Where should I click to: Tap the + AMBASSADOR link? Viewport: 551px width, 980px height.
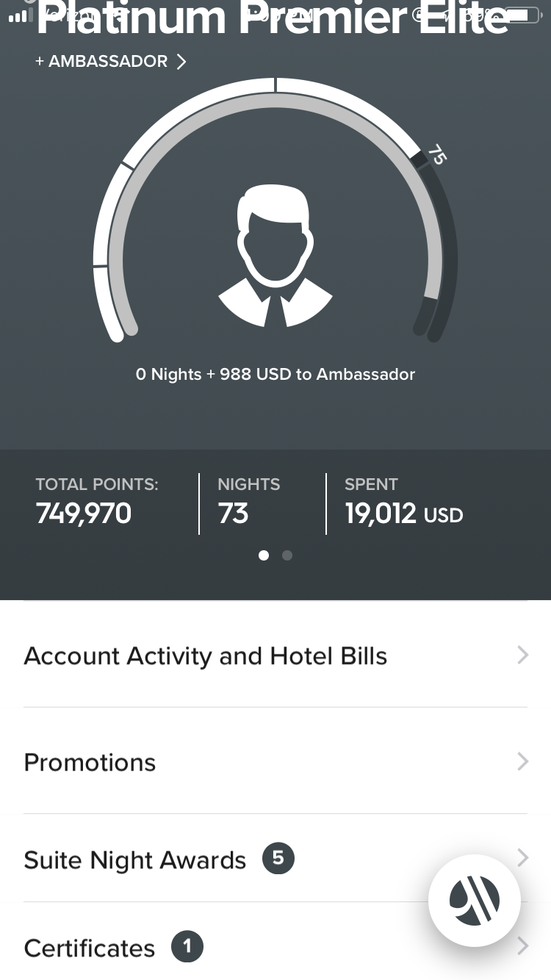pyautogui.click(x=110, y=62)
